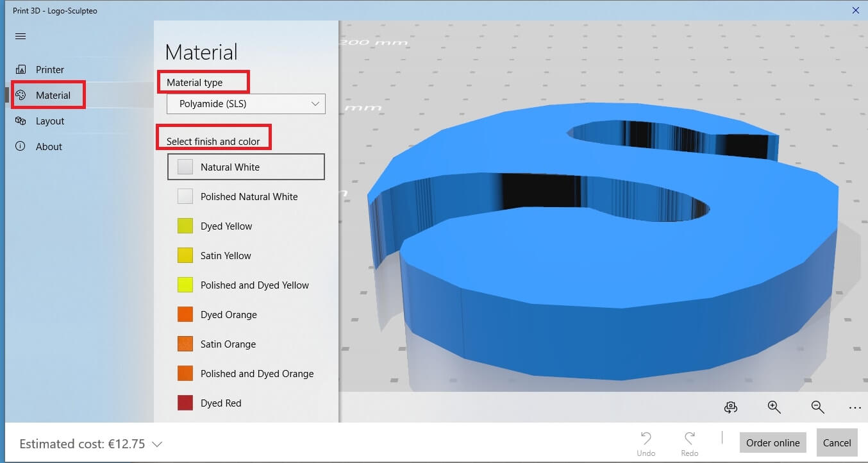Click the Printer icon in sidebar

click(21, 70)
